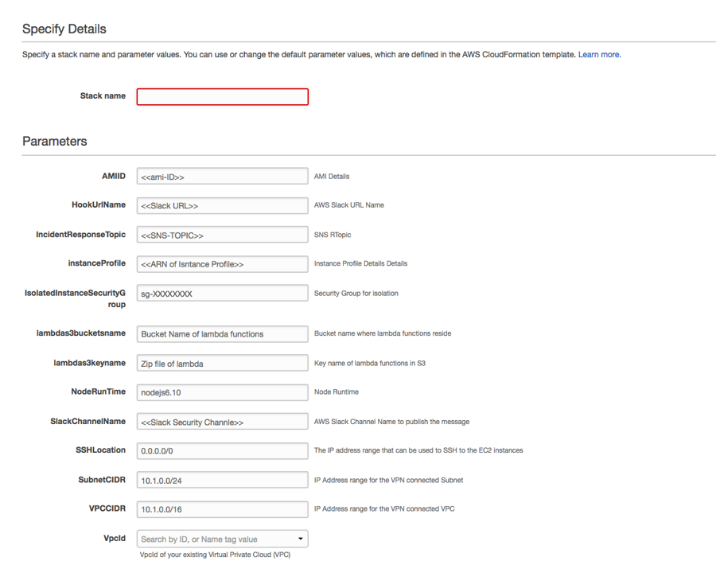Screen dimensions: 716x588
Task: Click the Parameters section heading
Action: click(x=55, y=142)
